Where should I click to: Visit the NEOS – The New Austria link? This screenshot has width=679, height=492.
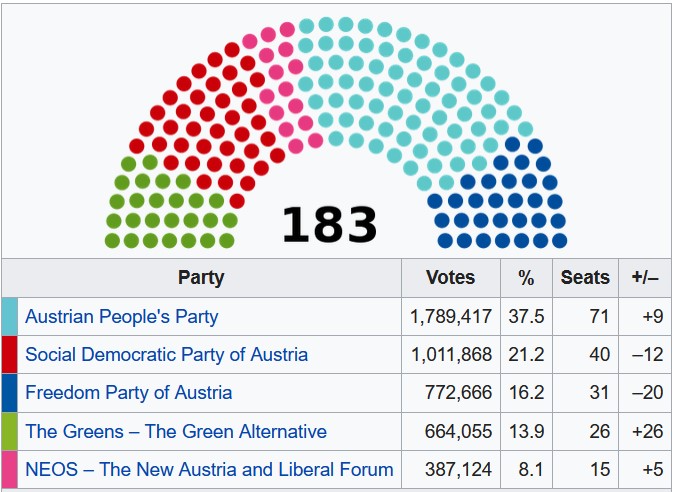209,469
